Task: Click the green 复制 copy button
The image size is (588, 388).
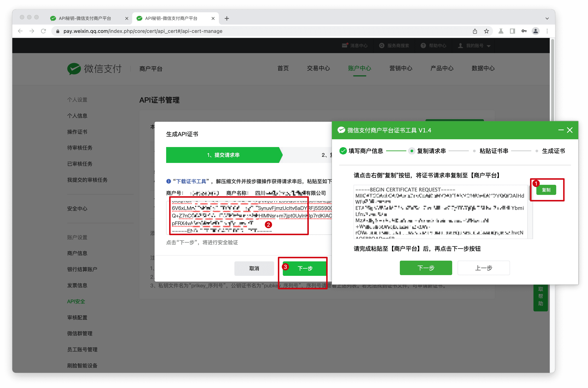Action: [x=546, y=190]
